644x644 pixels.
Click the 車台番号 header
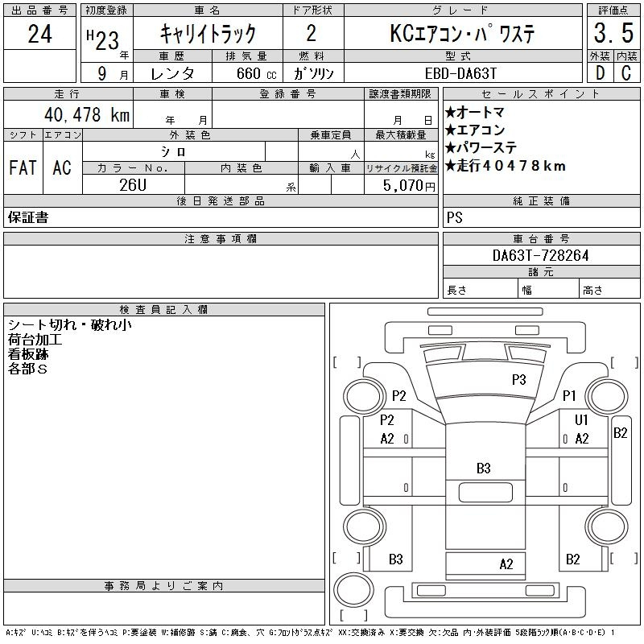click(541, 238)
